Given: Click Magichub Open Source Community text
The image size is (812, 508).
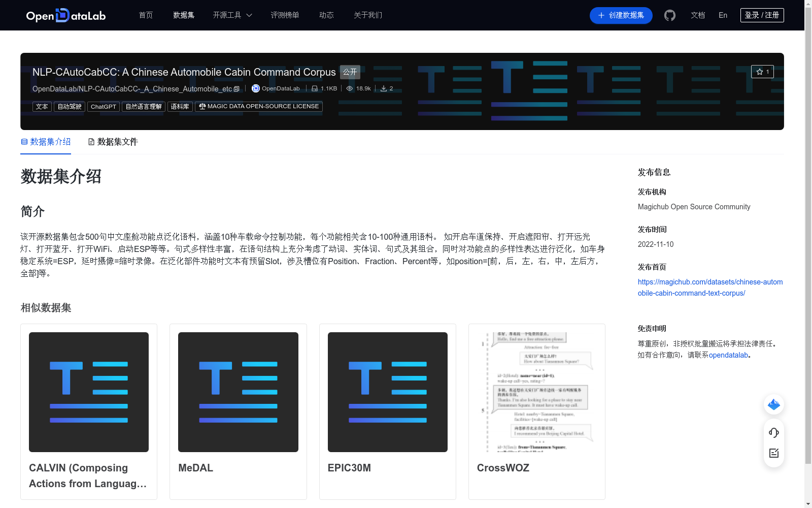Looking at the screenshot, I should coord(694,207).
